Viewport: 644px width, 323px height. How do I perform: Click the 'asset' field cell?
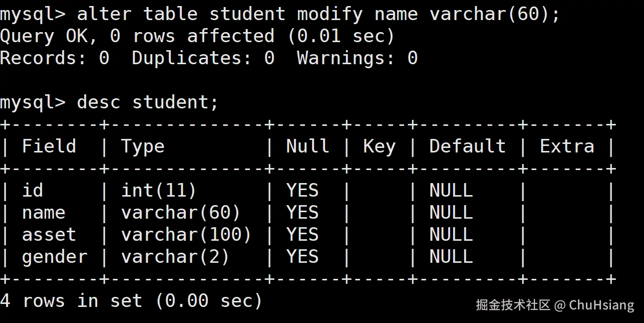[x=49, y=235]
